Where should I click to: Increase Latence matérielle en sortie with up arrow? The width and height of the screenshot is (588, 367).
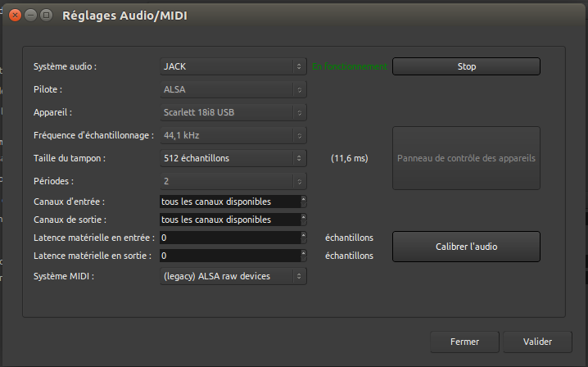[304, 253]
